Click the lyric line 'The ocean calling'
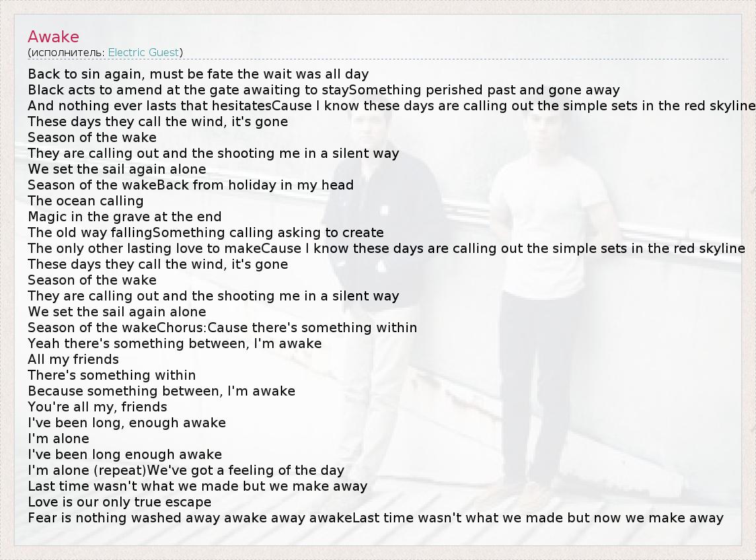This screenshot has width=756, height=560. click(x=85, y=201)
